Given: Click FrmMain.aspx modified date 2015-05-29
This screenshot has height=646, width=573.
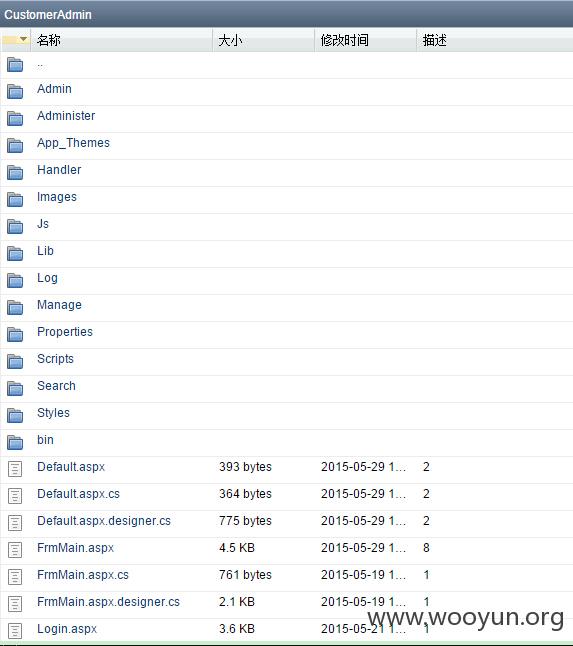Looking at the screenshot, I should click(x=363, y=548).
